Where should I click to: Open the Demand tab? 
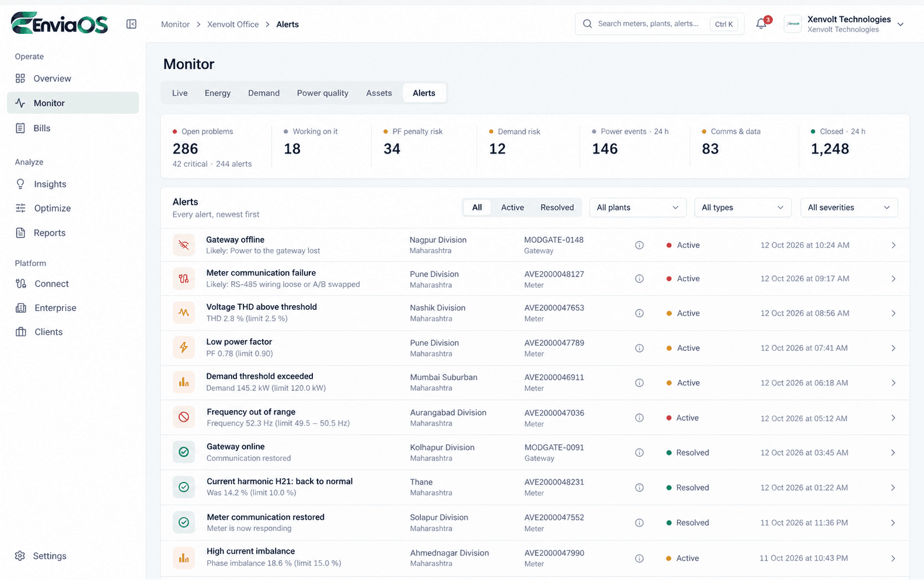(264, 93)
